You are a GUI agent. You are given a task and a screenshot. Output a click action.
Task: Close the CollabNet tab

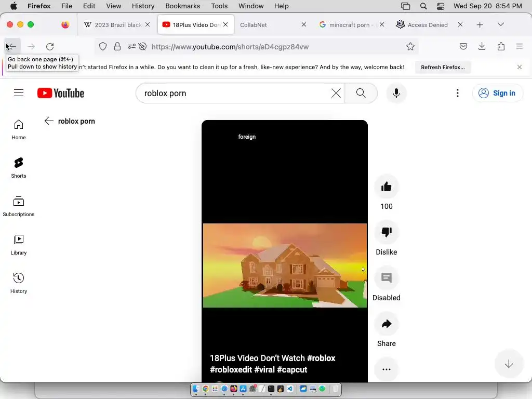point(303,24)
